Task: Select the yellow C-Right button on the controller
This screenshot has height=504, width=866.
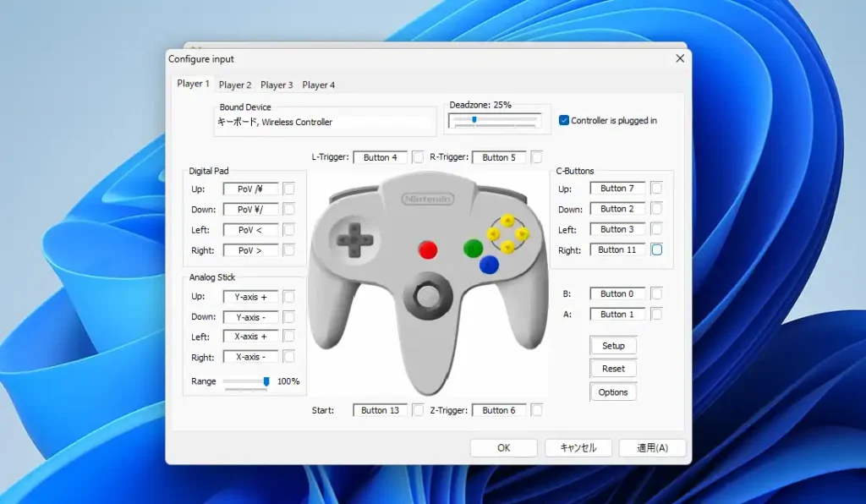Action: (x=523, y=233)
